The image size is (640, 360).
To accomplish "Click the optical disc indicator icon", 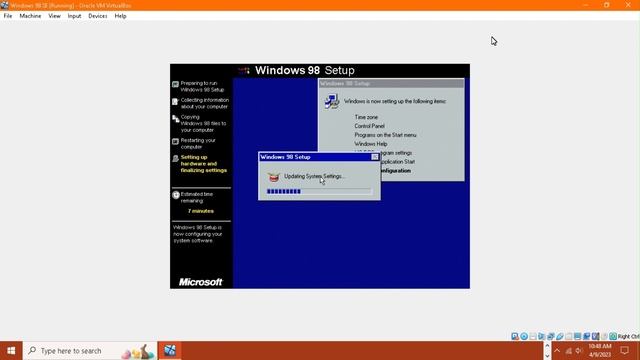I will click(x=524, y=336).
